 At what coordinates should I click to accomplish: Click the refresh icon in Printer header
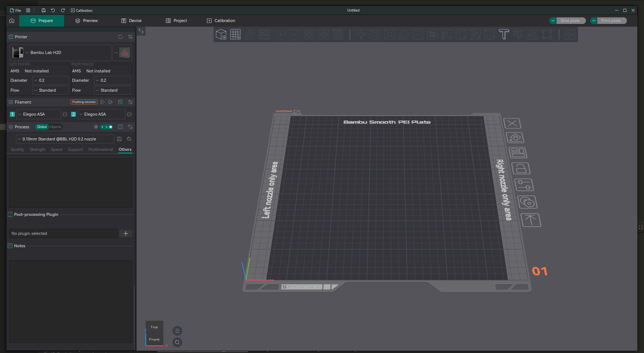[120, 37]
